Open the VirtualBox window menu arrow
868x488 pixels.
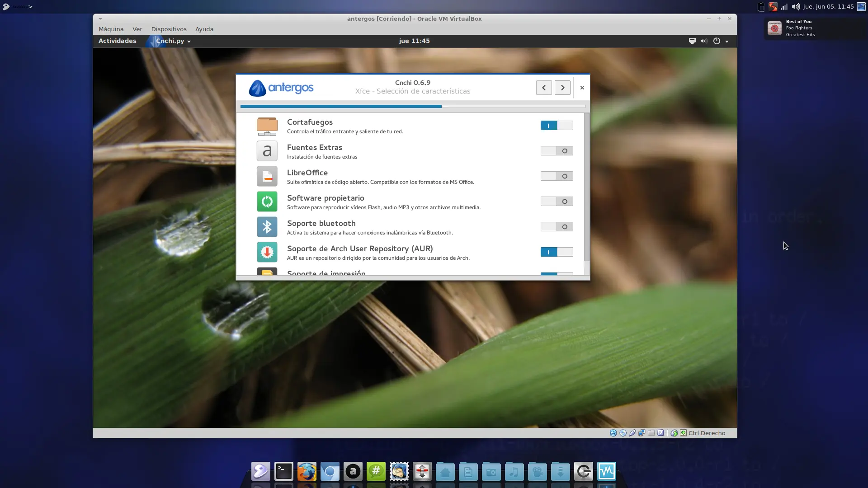click(100, 19)
